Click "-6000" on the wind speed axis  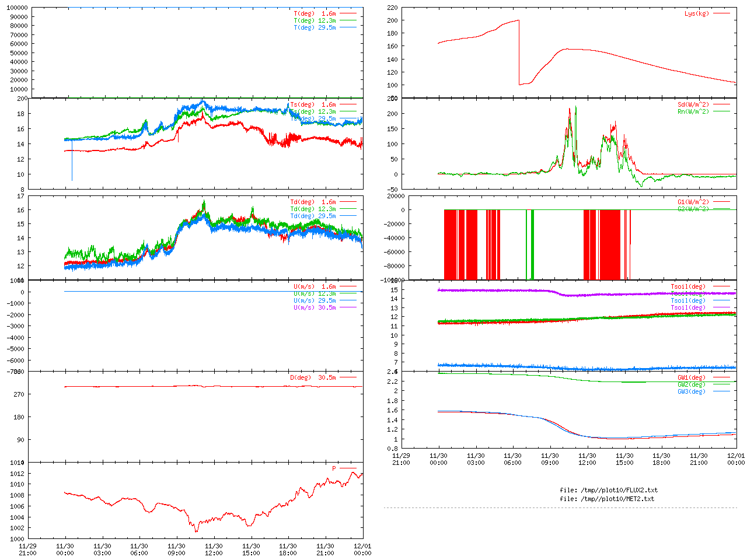pos(15,360)
